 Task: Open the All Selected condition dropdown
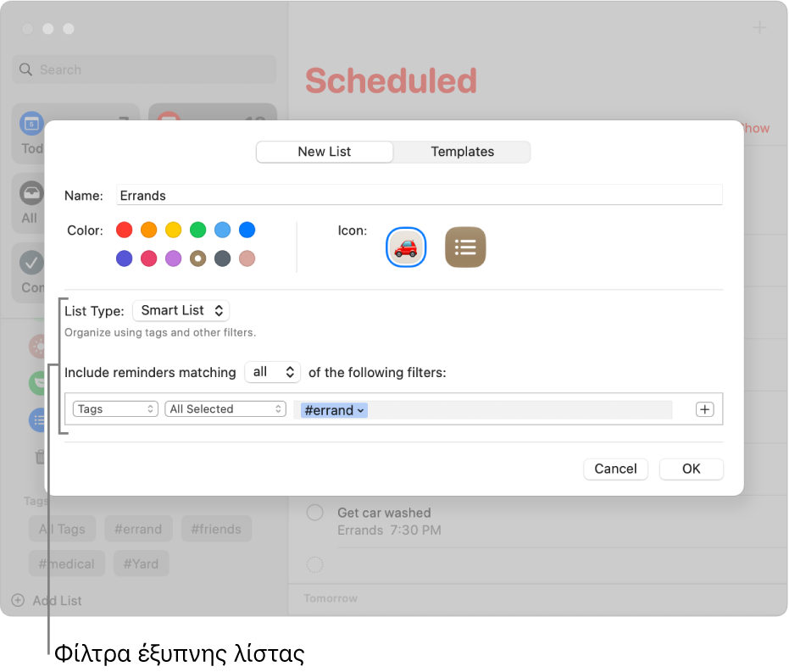[x=225, y=409]
